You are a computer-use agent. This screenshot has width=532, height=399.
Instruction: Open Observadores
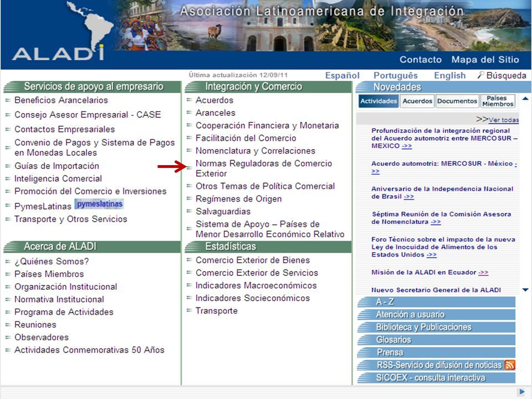click(42, 337)
